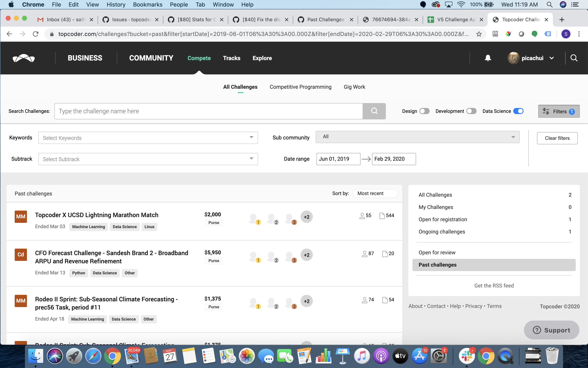Click the Cd icon of CFO Forecast Challenge
588x368 pixels.
click(21, 255)
